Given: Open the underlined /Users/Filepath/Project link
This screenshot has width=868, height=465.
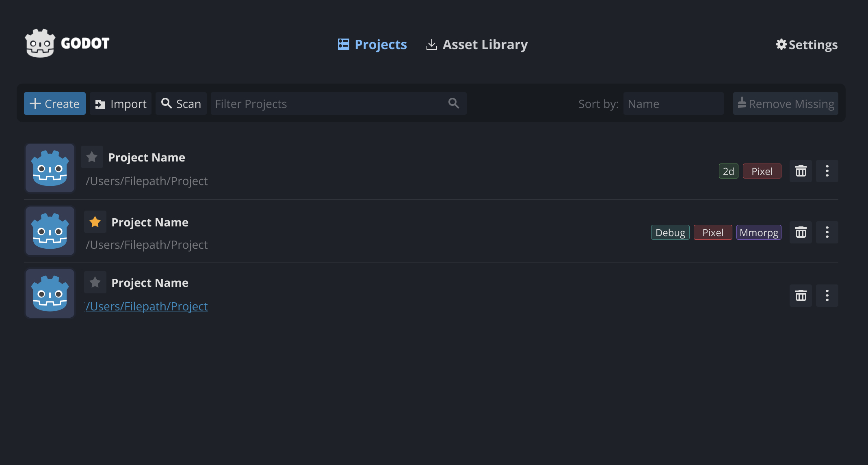Looking at the screenshot, I should [147, 306].
